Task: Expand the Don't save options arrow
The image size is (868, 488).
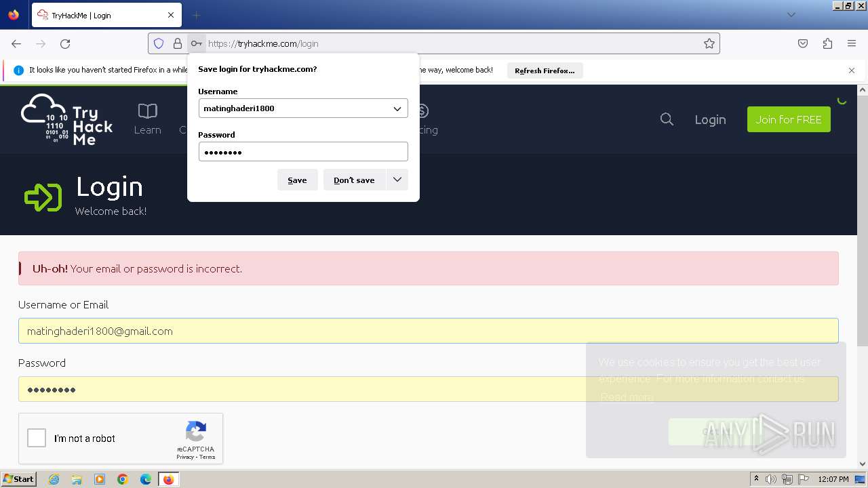Action: (x=397, y=180)
